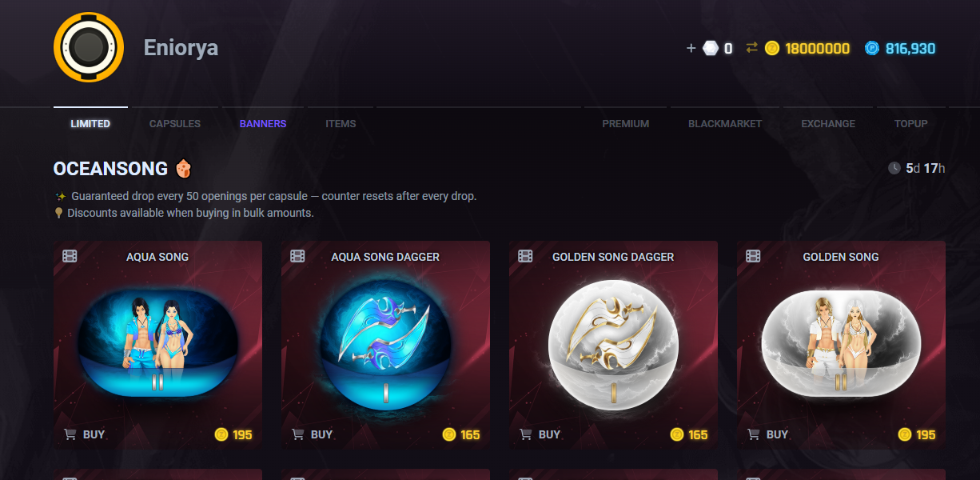This screenshot has width=980, height=480.
Task: Open the Capsules tab
Action: click(x=175, y=124)
